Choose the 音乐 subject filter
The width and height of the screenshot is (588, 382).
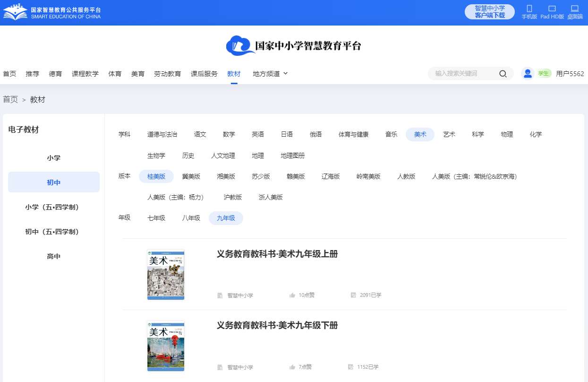tap(391, 134)
